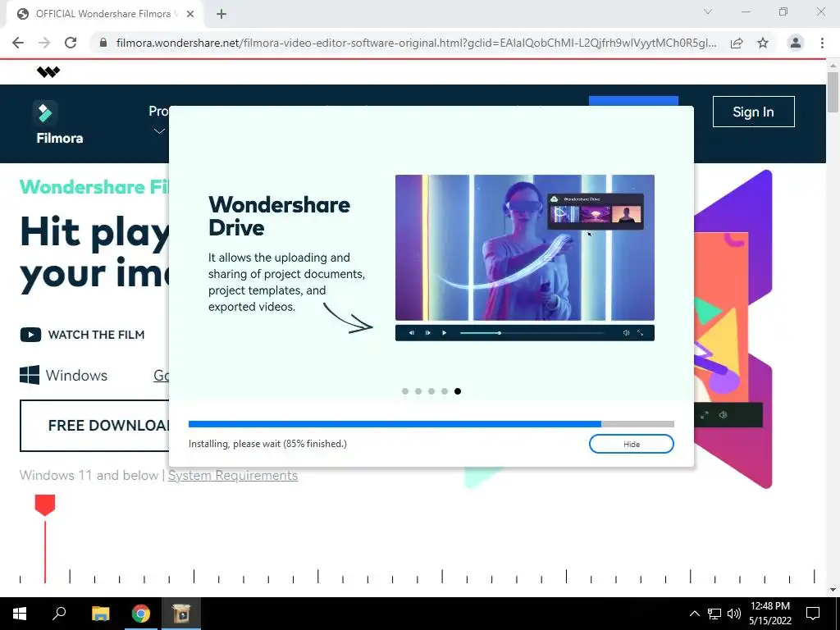Open the Chrome profile avatar
The width and height of the screenshot is (840, 630).
796,43
